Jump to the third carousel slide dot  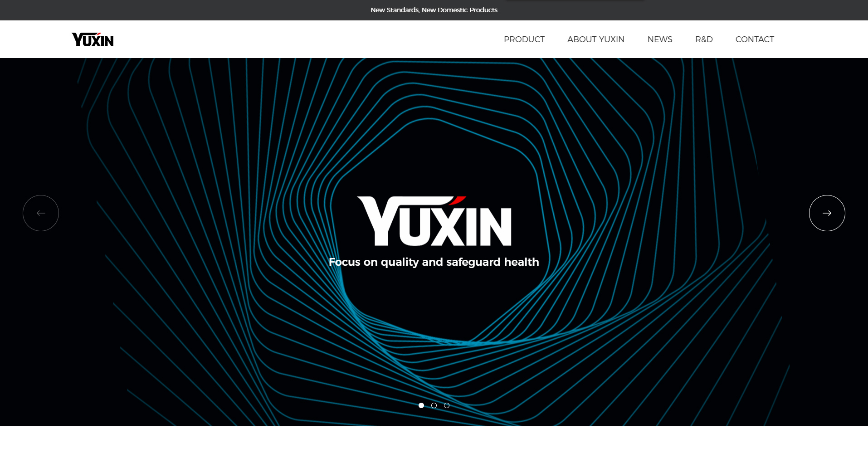pyautogui.click(x=447, y=405)
